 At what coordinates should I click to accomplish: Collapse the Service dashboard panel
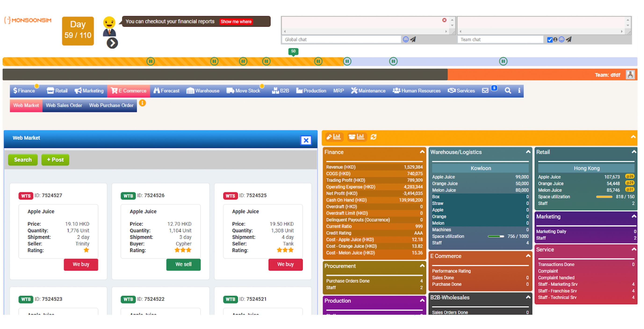click(x=634, y=249)
